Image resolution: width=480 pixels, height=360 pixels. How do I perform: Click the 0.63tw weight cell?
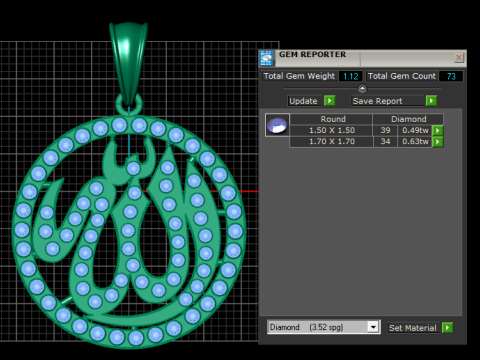click(x=415, y=142)
